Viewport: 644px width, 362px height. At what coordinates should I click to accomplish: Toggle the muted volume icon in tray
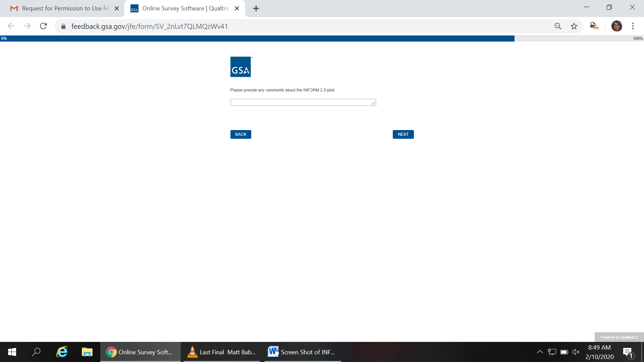pos(576,352)
